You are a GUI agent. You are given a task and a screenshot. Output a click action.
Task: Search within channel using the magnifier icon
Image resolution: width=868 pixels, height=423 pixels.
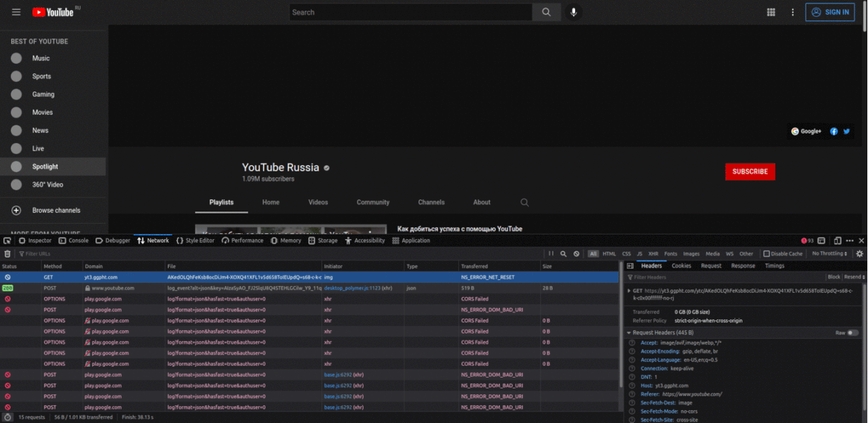tap(524, 202)
